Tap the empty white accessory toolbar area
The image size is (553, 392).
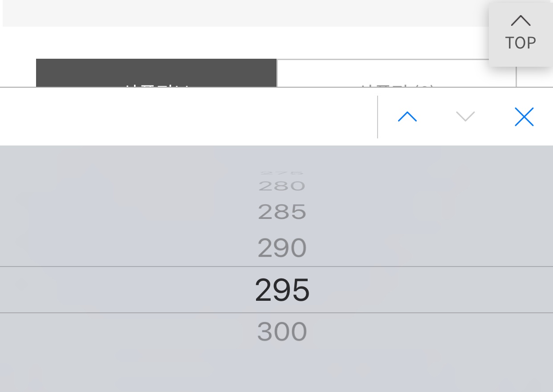188,117
